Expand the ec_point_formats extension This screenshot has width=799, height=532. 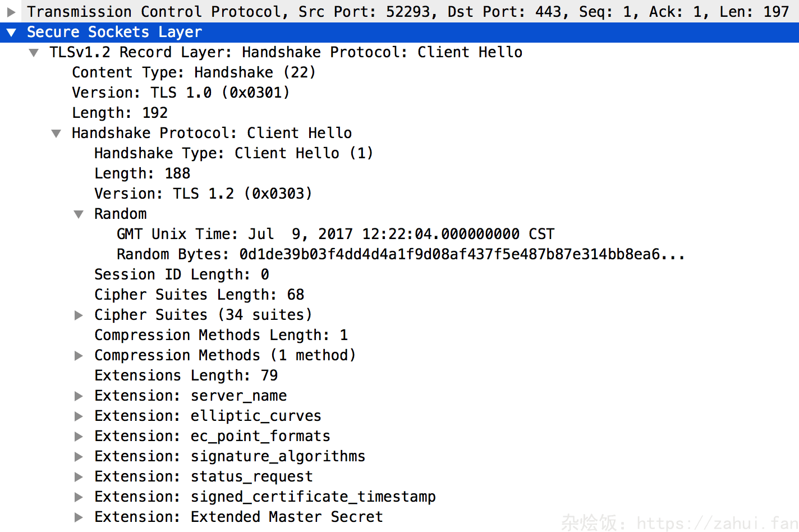point(79,437)
